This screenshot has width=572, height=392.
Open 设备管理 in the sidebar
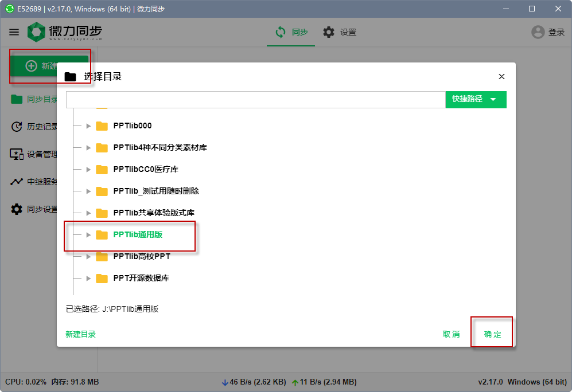pyautogui.click(x=34, y=154)
